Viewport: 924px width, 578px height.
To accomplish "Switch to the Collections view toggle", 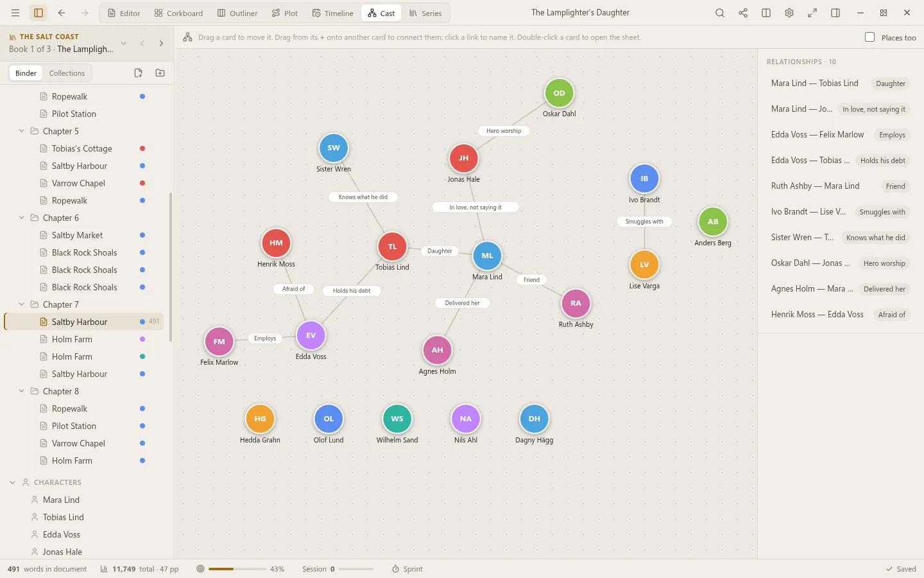I will pyautogui.click(x=67, y=73).
